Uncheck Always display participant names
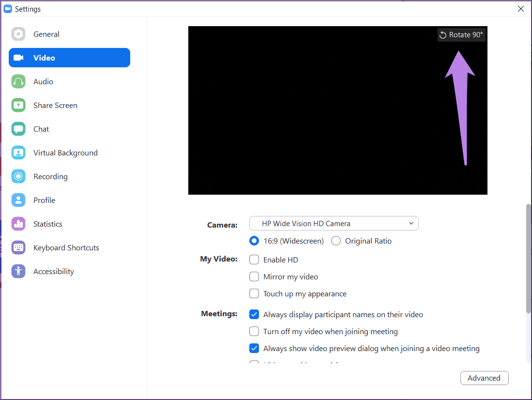532x400 pixels. (x=254, y=314)
